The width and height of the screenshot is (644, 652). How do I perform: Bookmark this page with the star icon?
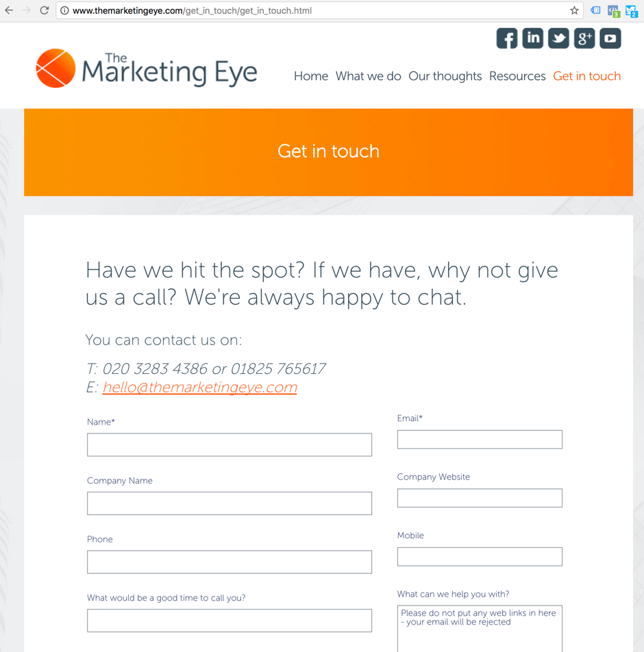click(x=575, y=10)
